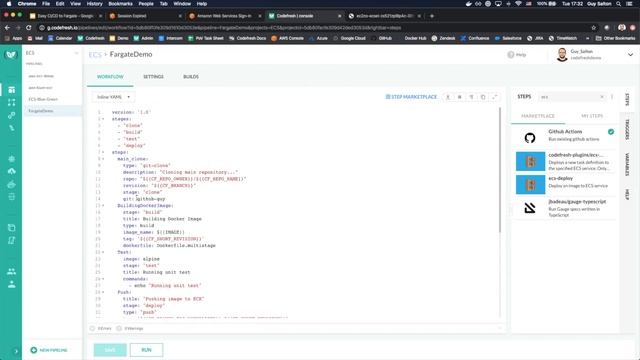Reload the page in Chrome
The image size is (640, 360).
coord(29,28)
